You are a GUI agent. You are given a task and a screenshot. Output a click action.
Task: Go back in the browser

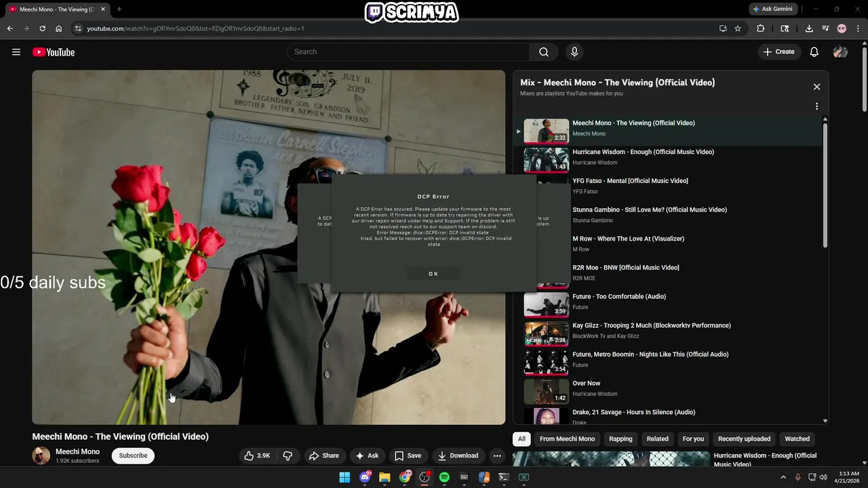(x=9, y=28)
